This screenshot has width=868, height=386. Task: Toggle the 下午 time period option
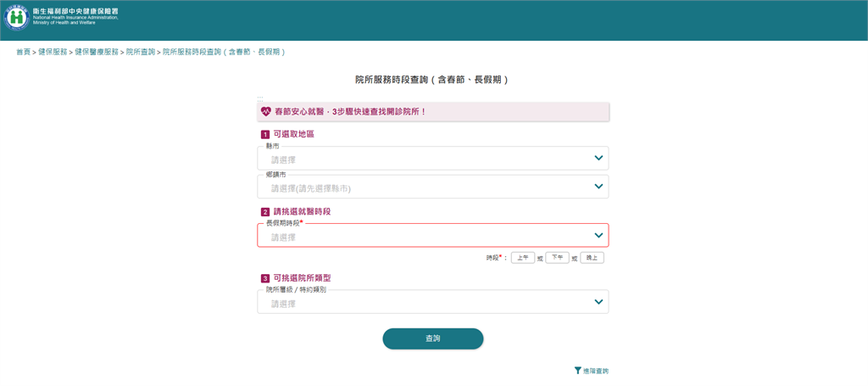pos(557,258)
